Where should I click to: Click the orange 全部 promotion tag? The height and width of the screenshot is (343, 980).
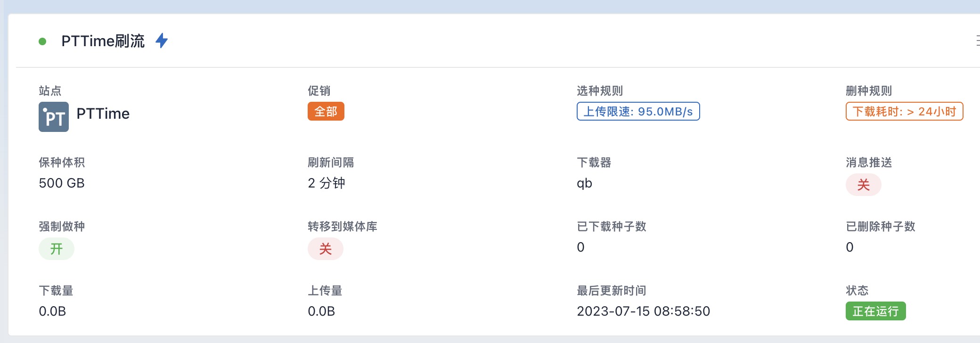point(326,111)
